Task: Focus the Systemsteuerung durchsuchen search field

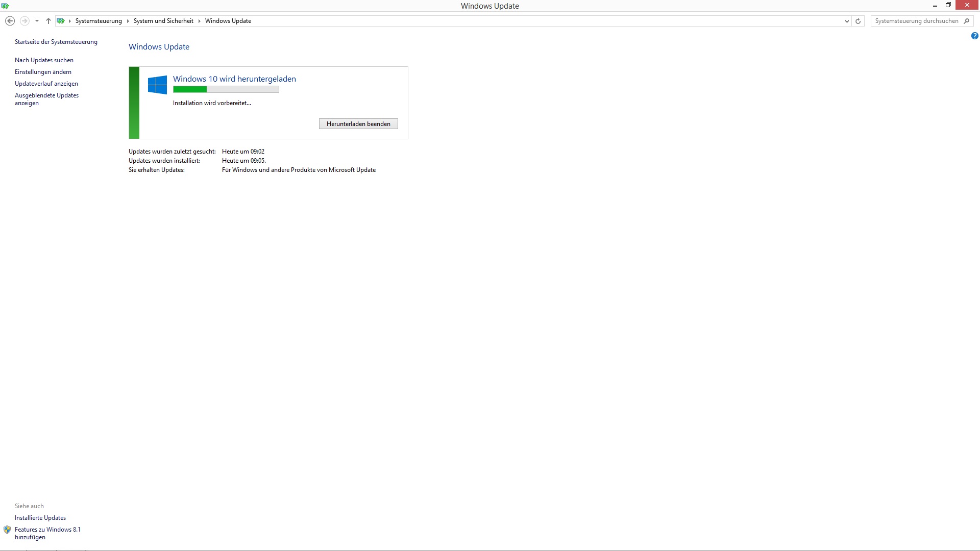Action: [916, 21]
